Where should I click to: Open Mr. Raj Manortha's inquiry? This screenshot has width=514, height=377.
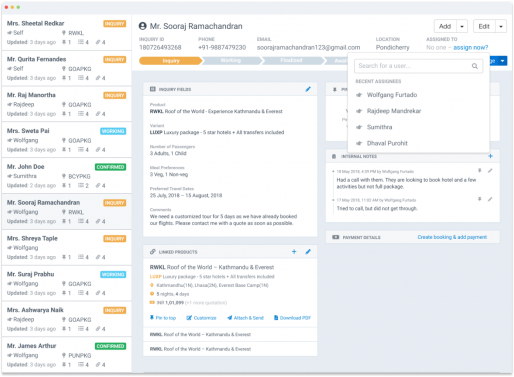click(x=67, y=104)
